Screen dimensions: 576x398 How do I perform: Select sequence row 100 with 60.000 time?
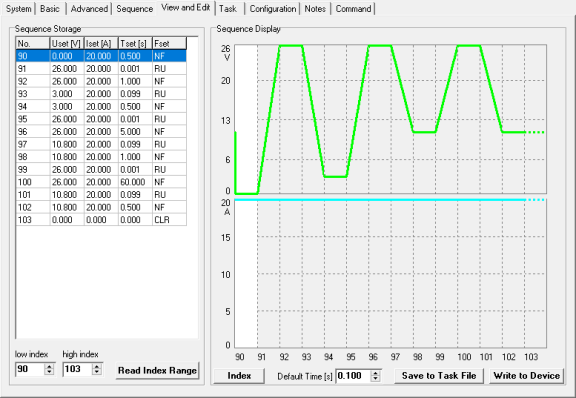click(101, 182)
